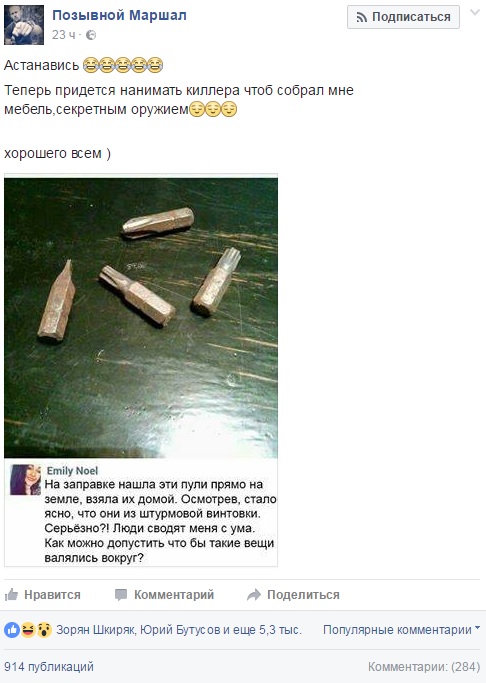The image size is (486, 683).
Task: Open the Популярные комментарии sorting dropdown
Action: point(401,630)
